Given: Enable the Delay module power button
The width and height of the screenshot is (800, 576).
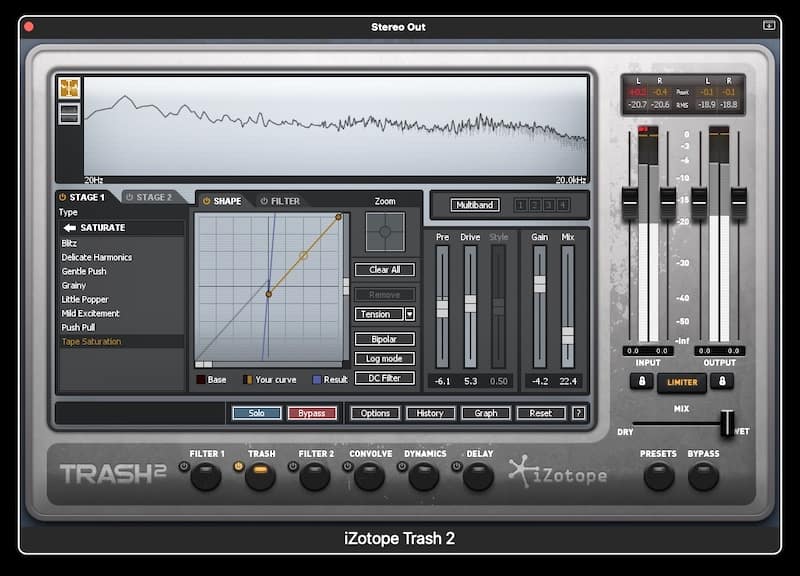Looking at the screenshot, I should point(457,466).
